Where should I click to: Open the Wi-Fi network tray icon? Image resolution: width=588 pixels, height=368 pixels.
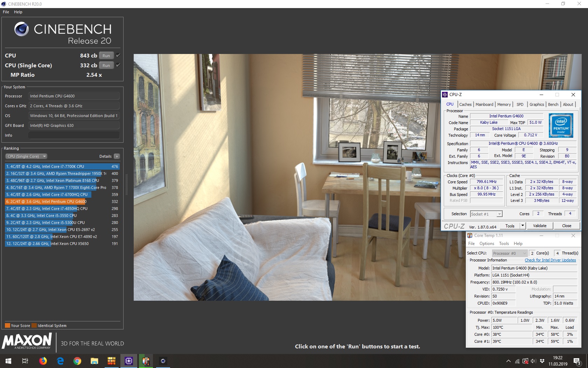517,361
